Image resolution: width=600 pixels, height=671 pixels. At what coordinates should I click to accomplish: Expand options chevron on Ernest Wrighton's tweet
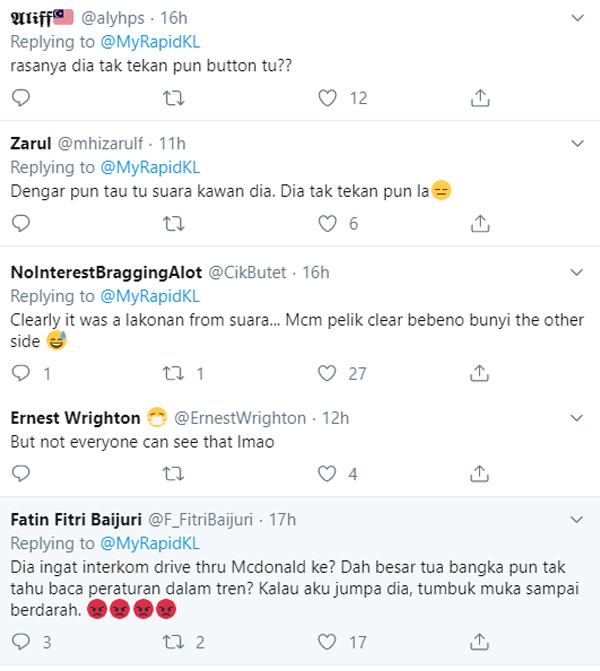578,417
